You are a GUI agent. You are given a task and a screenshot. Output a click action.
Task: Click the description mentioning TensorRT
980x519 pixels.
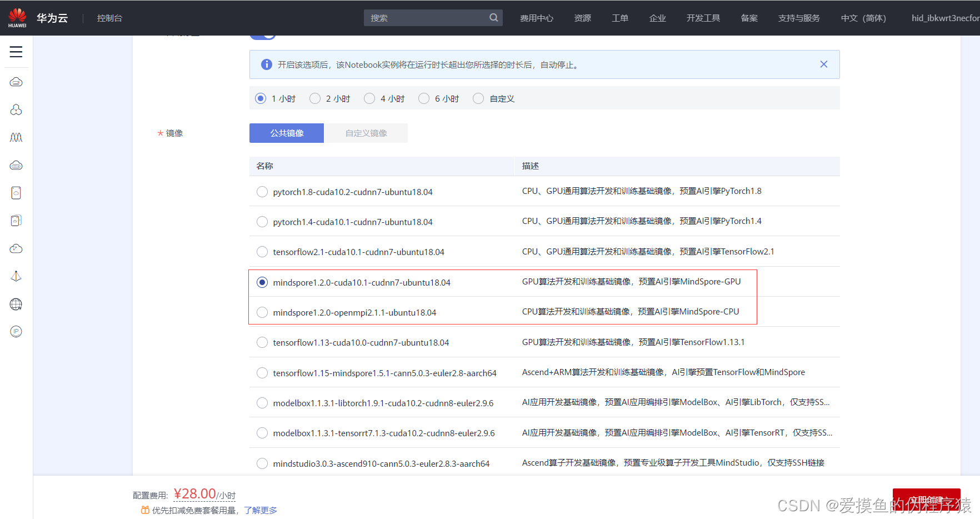[x=677, y=432]
